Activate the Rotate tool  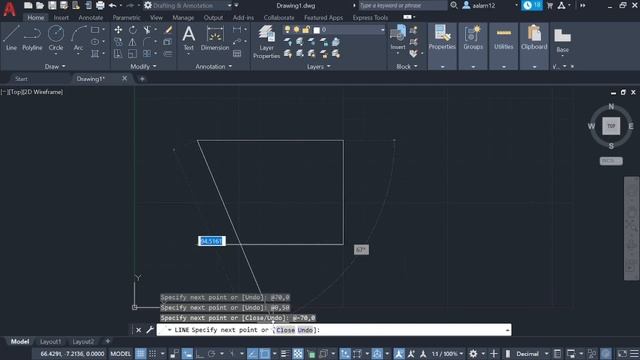click(x=133, y=30)
